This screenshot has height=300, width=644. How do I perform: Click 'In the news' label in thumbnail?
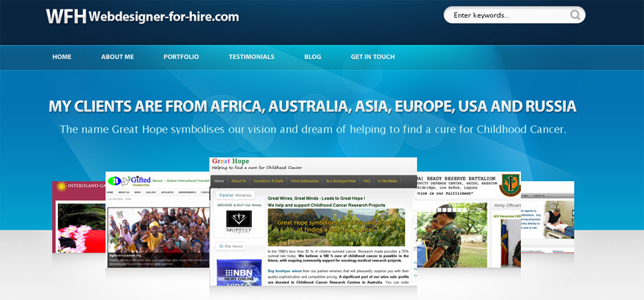[x=231, y=246]
